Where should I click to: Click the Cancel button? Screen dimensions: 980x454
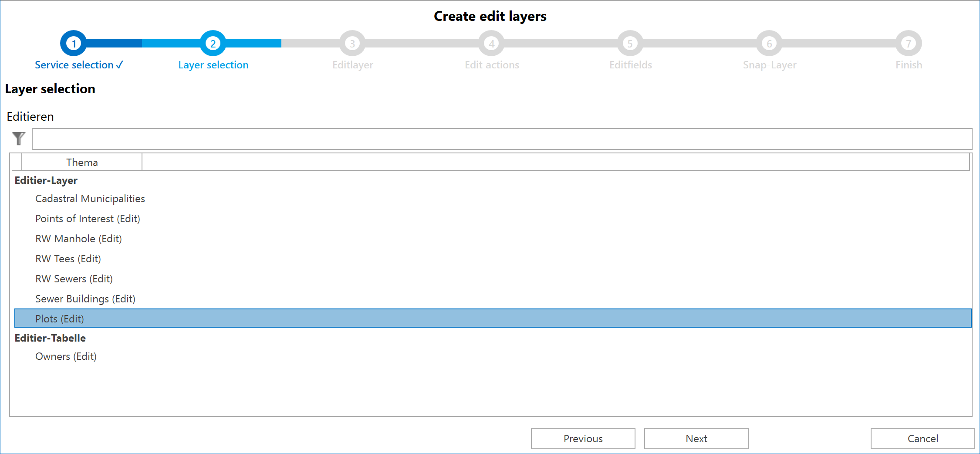click(x=922, y=438)
